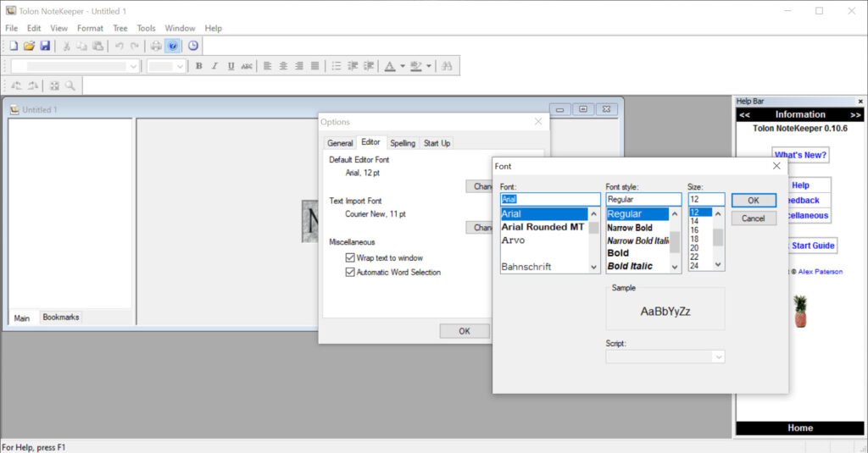Open font color dropdown arrow
Screen dimensions: 868x453
403,66
